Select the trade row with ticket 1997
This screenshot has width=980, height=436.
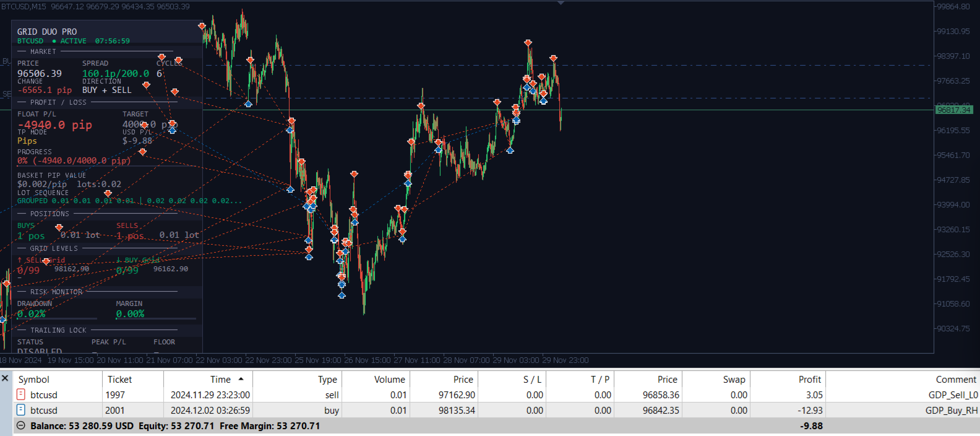(496, 395)
